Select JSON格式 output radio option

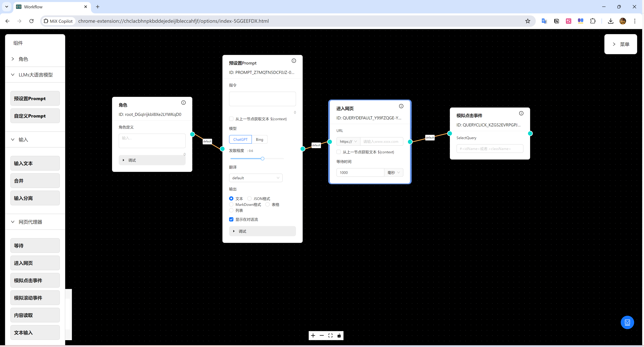point(250,199)
